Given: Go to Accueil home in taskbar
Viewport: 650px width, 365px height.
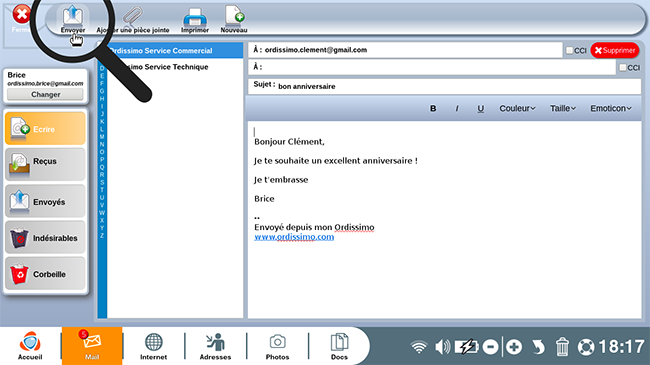Looking at the screenshot, I should [x=30, y=346].
